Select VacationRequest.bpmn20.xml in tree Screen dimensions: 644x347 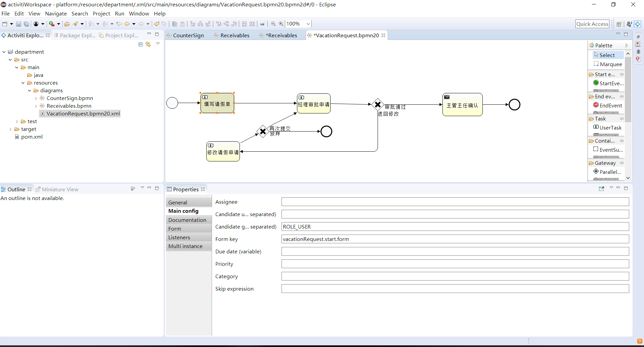click(80, 113)
